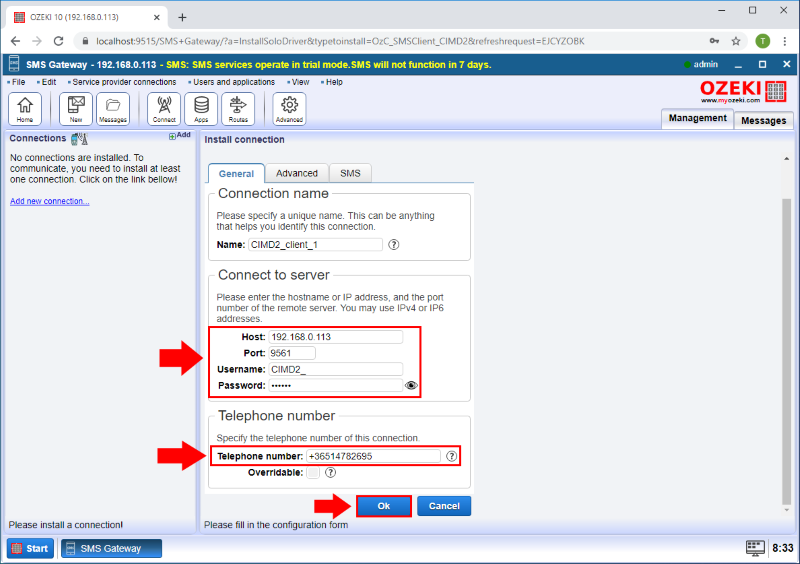Click the help icon beside Telephone number

tap(452, 456)
